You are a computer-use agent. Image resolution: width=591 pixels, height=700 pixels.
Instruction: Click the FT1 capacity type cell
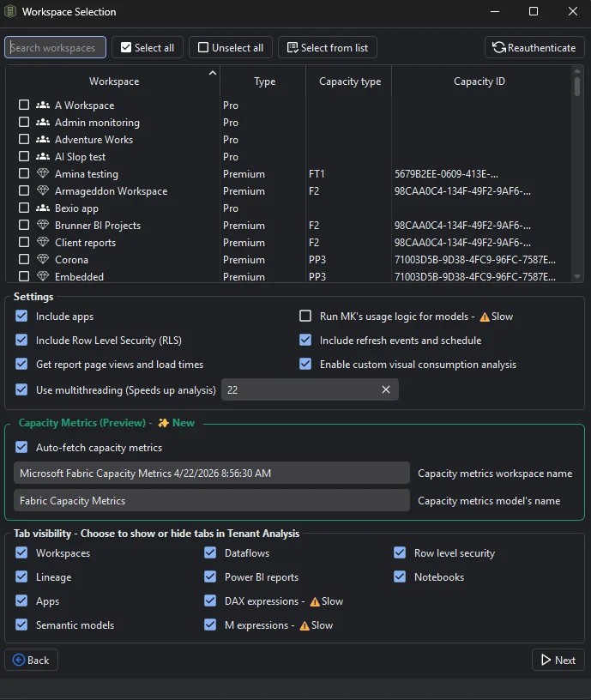click(x=317, y=174)
